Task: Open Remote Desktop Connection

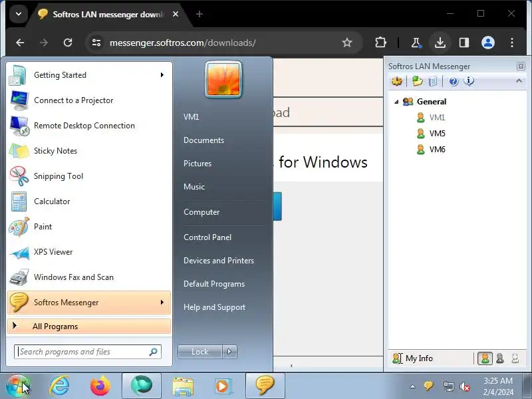Action: (x=89, y=126)
